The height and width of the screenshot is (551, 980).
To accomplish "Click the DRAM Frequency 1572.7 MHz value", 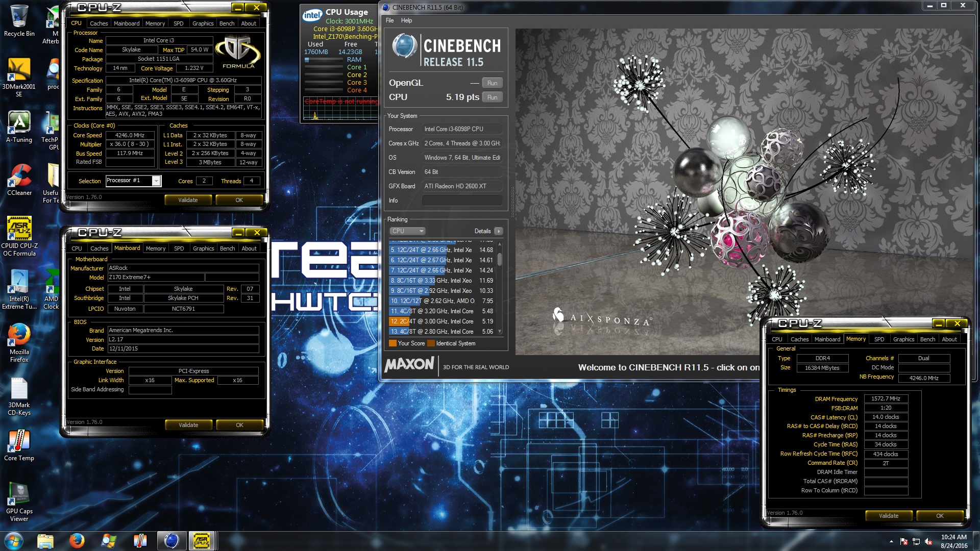I will tap(886, 398).
